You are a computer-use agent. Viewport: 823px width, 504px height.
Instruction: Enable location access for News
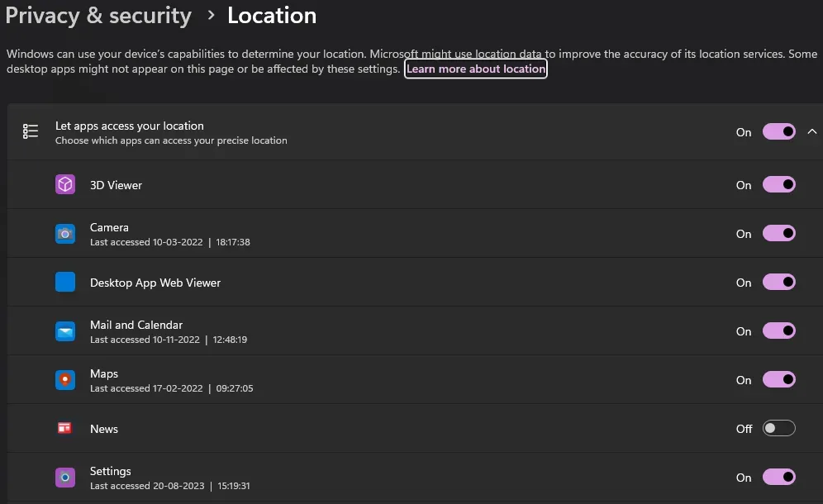(779, 428)
